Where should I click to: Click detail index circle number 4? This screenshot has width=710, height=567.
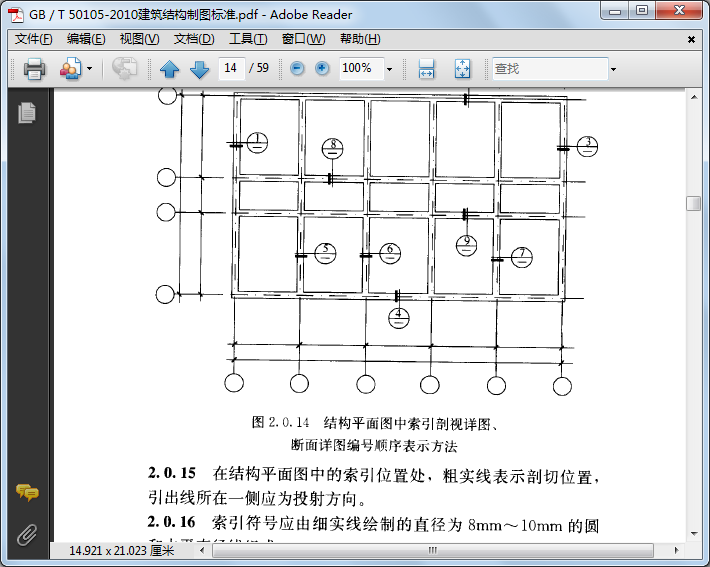click(x=399, y=318)
